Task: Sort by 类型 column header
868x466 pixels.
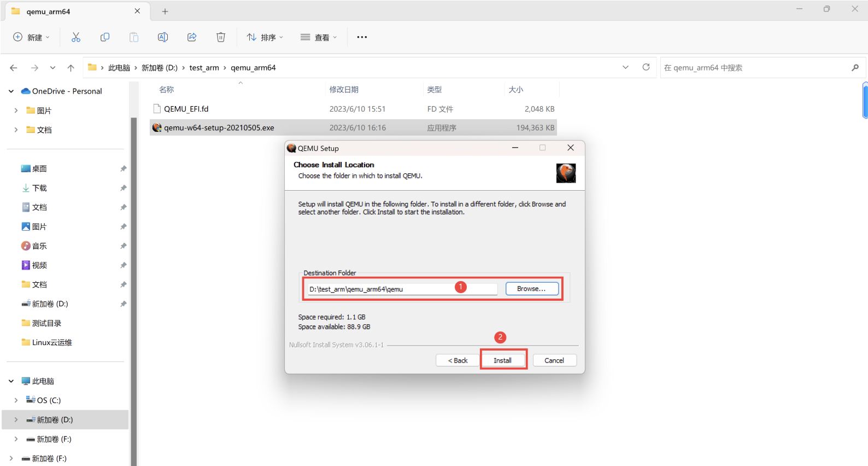Action: pos(435,90)
